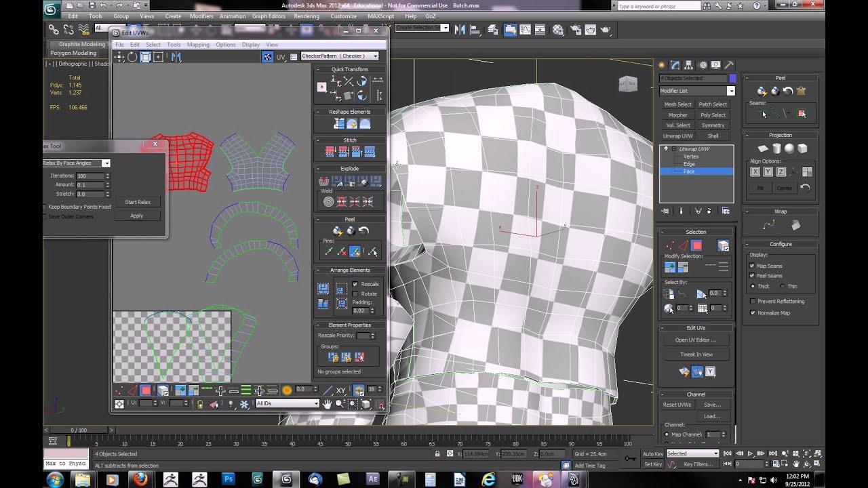Select the Freeform mode tool in Edit UVWs
Viewport: 868px width, 488px height.
[x=158, y=57]
